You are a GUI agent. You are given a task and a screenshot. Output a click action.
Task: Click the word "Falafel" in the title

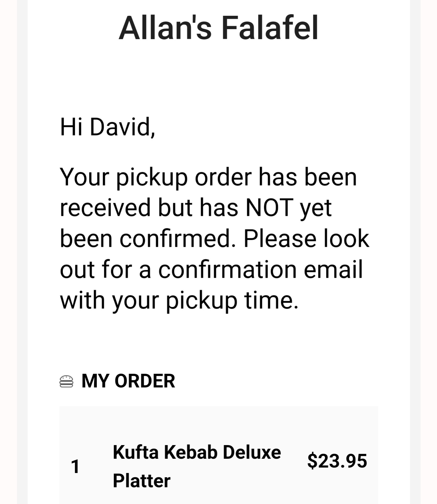coord(270,28)
